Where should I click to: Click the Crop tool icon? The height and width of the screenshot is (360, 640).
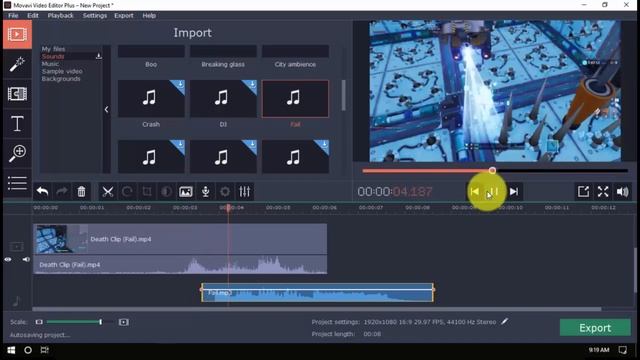[147, 191]
